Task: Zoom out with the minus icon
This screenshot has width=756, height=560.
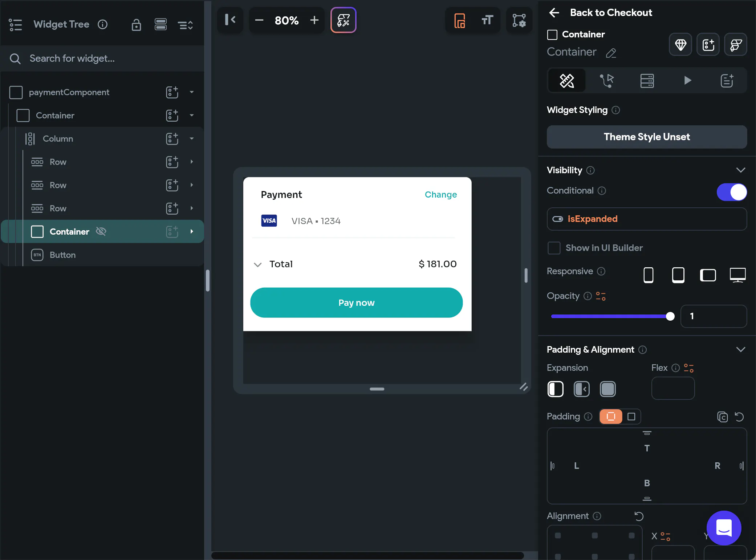Action: [x=259, y=20]
